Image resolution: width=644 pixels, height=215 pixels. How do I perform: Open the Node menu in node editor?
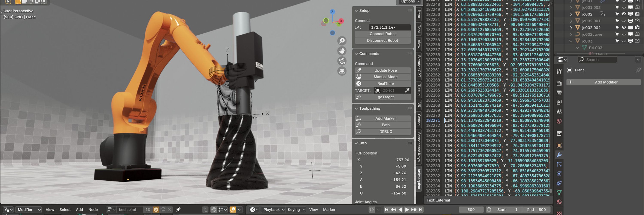coord(93,209)
